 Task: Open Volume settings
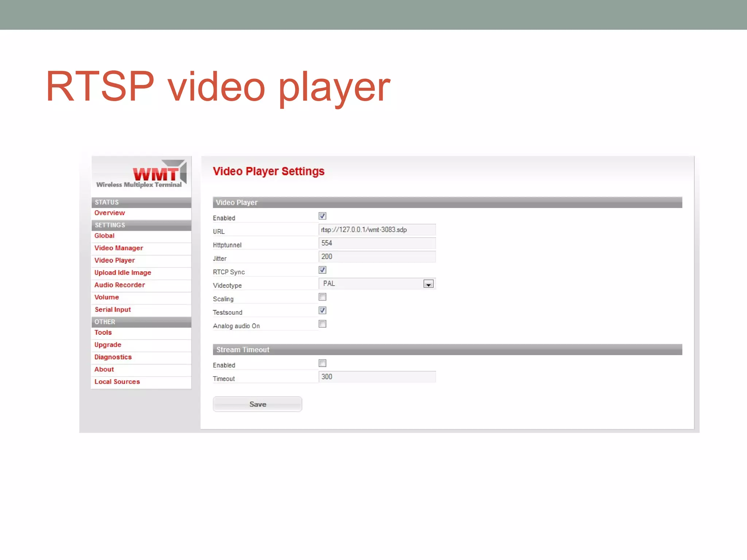click(x=107, y=297)
